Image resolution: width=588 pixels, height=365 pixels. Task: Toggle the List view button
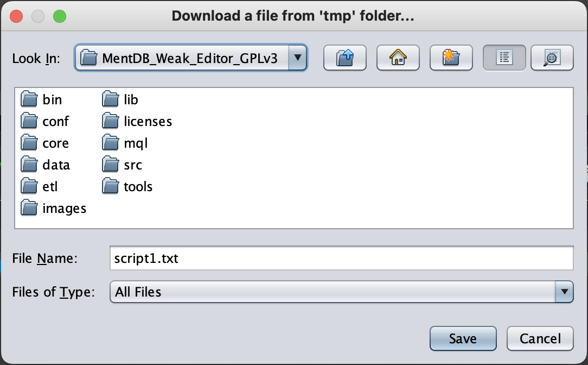tap(504, 58)
